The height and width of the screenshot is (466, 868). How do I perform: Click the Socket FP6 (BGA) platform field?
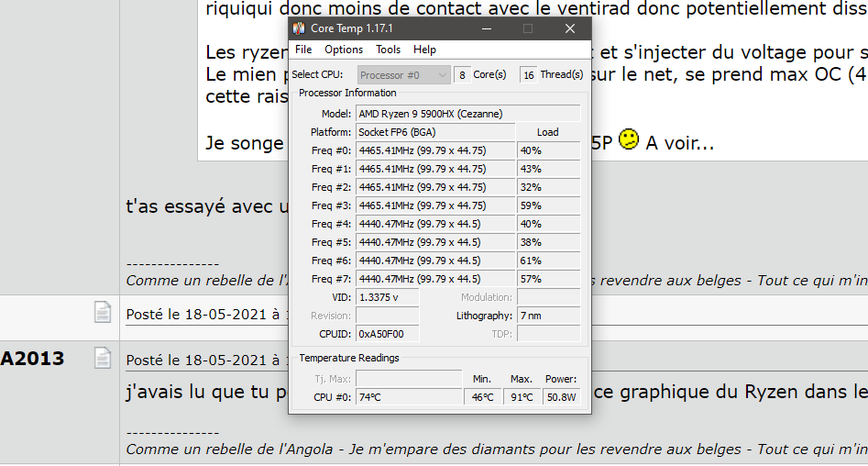pyautogui.click(x=435, y=132)
